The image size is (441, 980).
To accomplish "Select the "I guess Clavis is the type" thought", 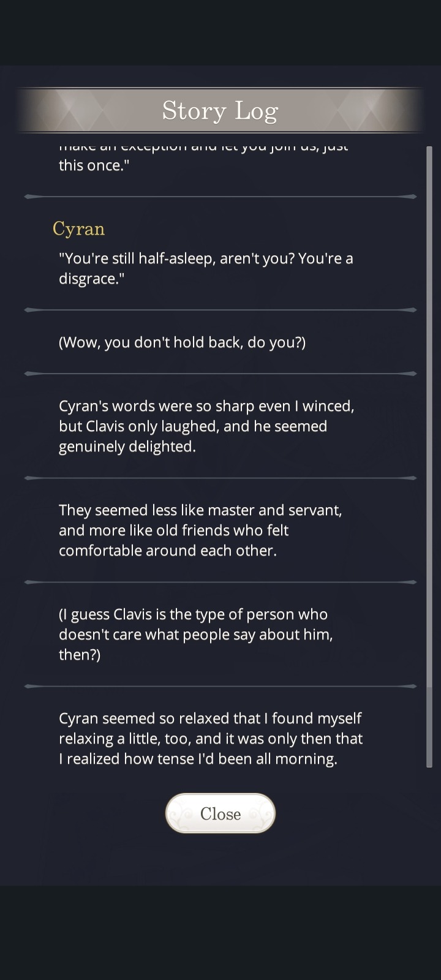I will pos(196,634).
